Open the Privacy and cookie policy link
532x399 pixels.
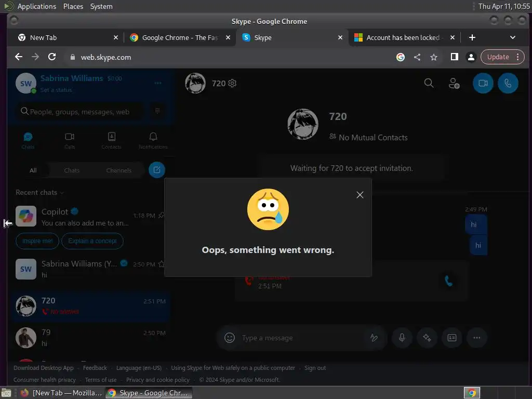(x=158, y=380)
